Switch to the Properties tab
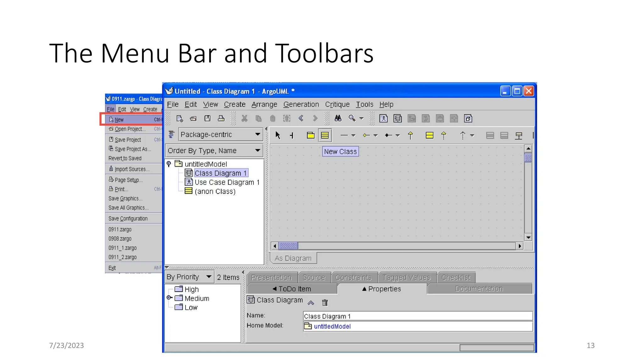 click(x=382, y=289)
